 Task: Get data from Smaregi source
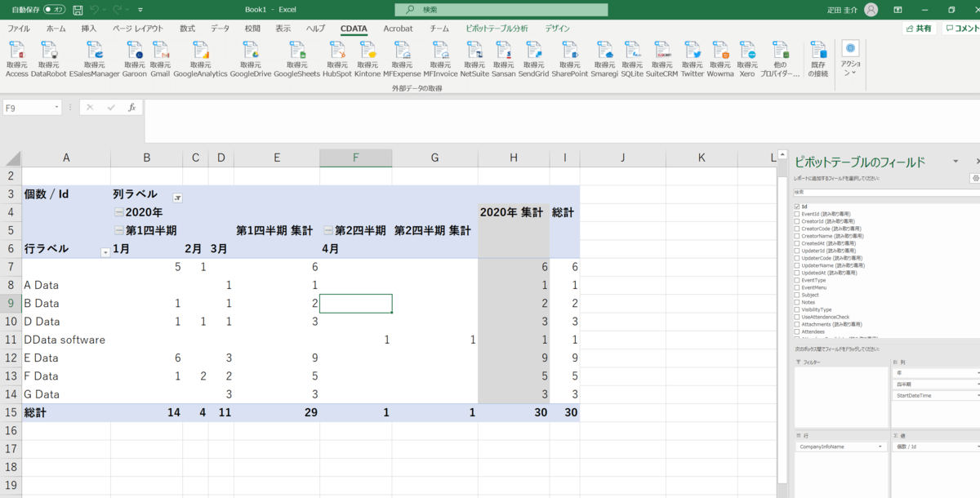click(605, 60)
